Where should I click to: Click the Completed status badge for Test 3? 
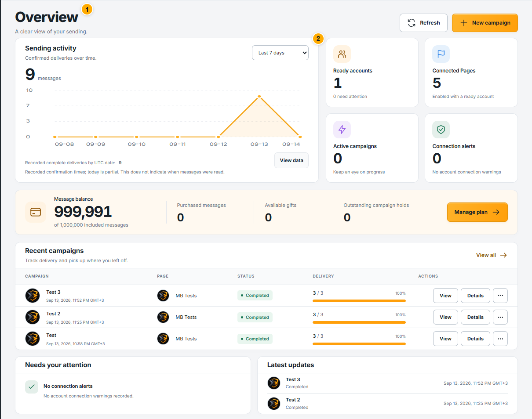pyautogui.click(x=255, y=296)
